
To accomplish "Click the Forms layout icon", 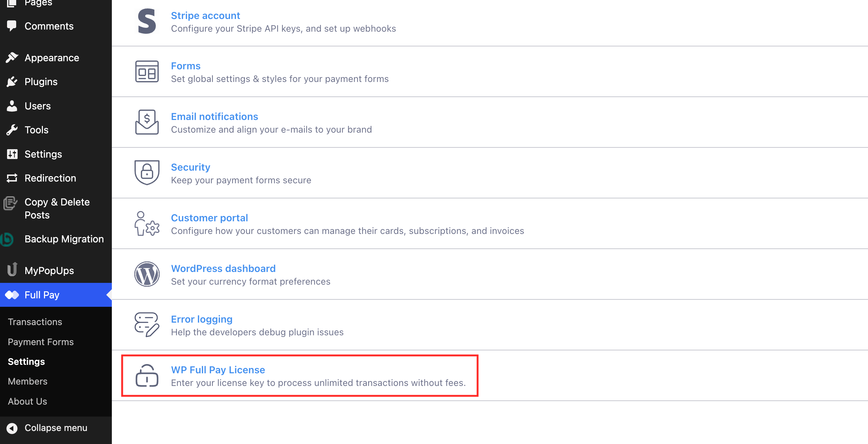I will [x=147, y=72].
